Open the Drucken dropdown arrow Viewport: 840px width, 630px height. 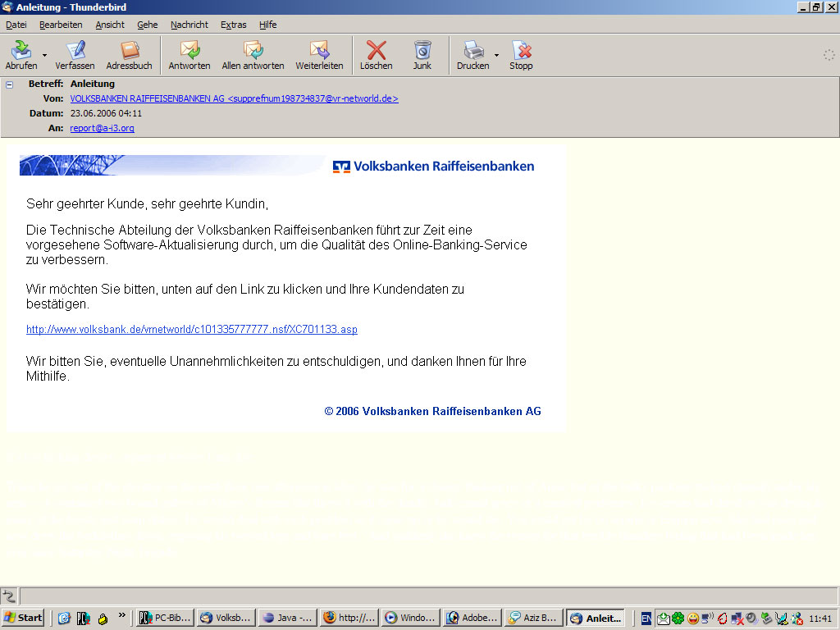coord(496,55)
